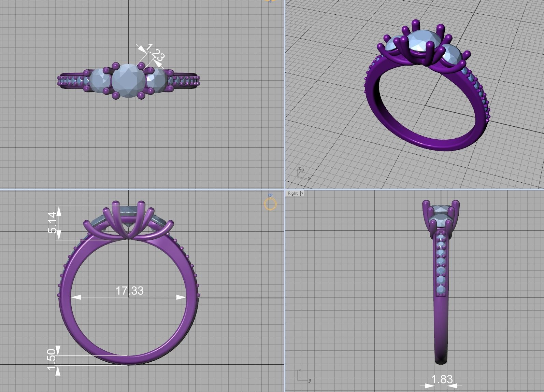Click the world axis icon in Perspective viewport
The width and height of the screenshot is (544, 392).
[x=303, y=173]
